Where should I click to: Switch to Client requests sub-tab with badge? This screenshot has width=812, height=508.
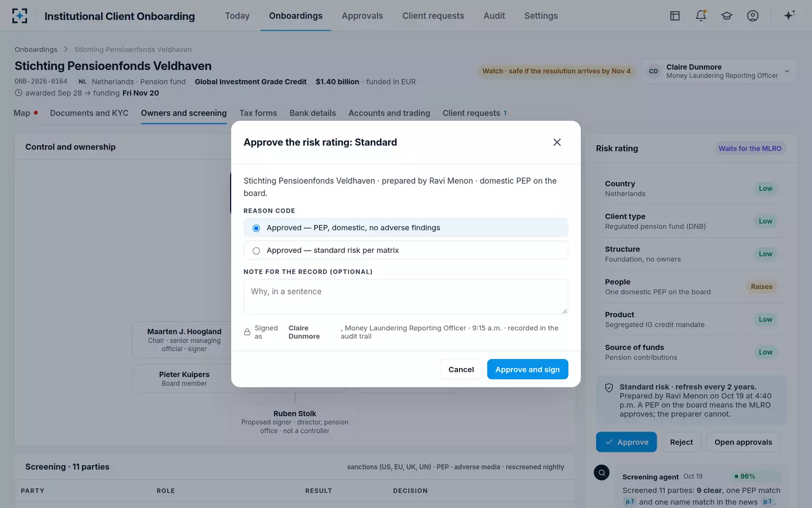click(475, 113)
